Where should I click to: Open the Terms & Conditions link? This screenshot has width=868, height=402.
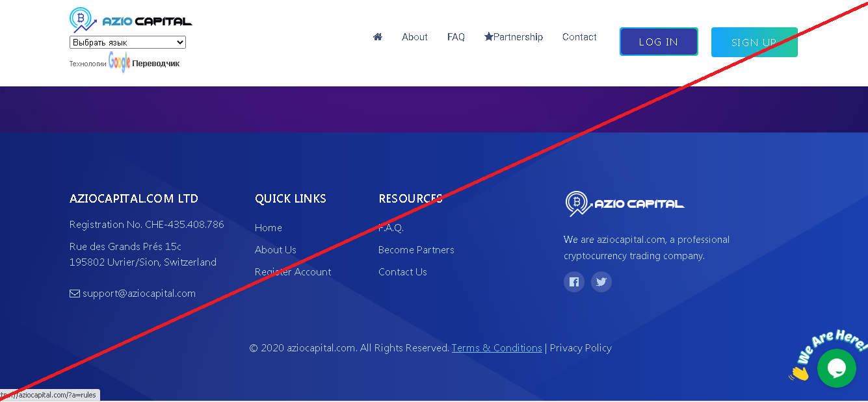coord(497,348)
